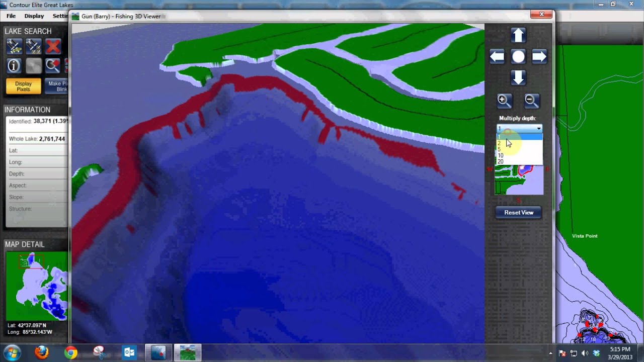
Task: Click the compass mini-map in 3D Viewer
Action: point(519,180)
